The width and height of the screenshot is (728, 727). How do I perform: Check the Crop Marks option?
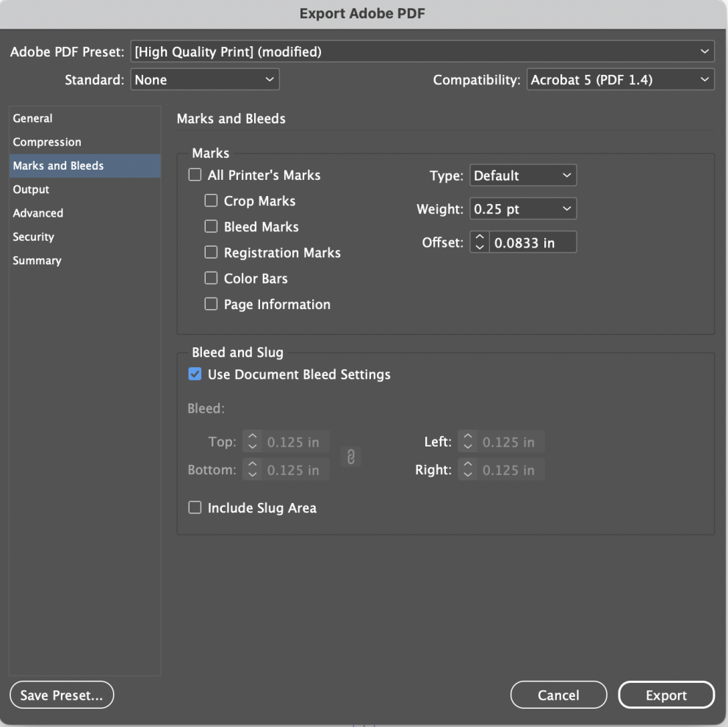[x=211, y=200]
